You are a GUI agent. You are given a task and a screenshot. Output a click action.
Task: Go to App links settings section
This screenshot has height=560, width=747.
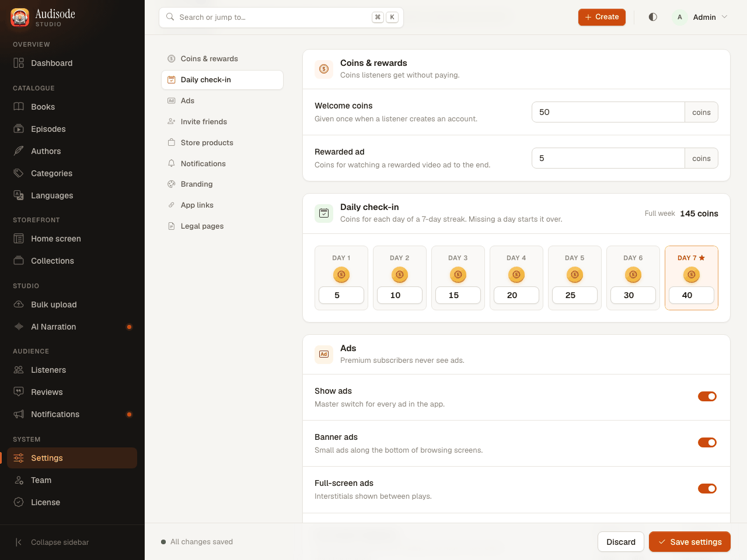click(222, 205)
